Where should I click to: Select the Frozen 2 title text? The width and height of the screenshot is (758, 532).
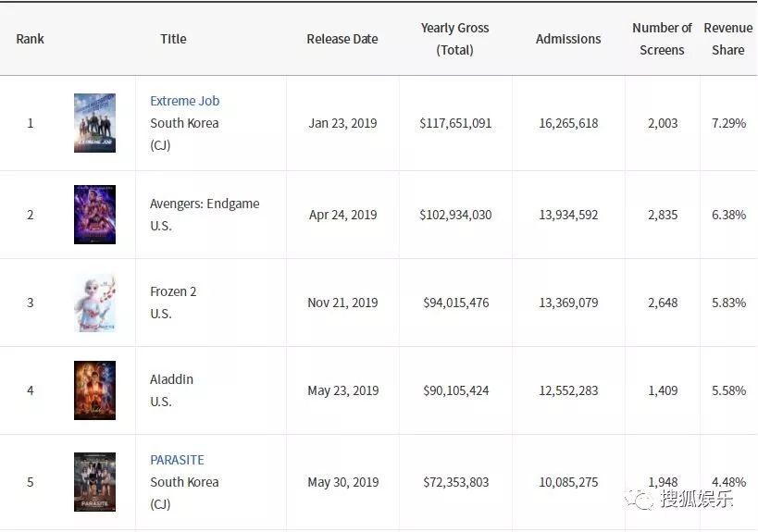pos(173,291)
